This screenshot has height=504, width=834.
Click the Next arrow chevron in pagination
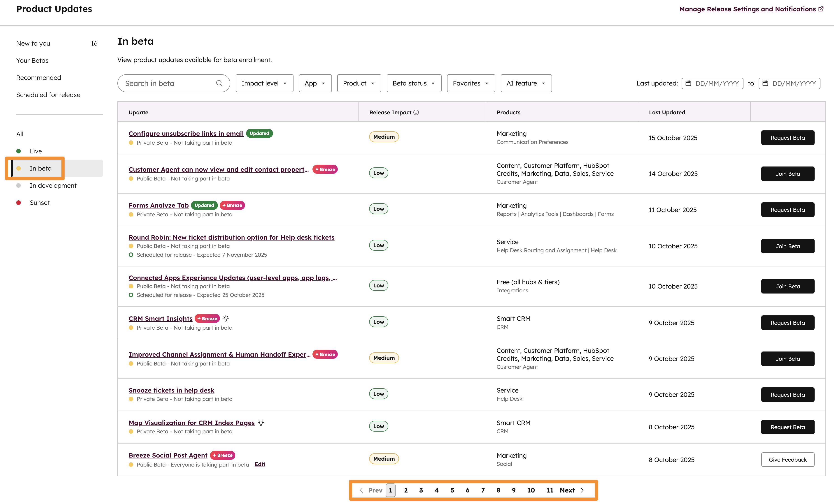582,490
